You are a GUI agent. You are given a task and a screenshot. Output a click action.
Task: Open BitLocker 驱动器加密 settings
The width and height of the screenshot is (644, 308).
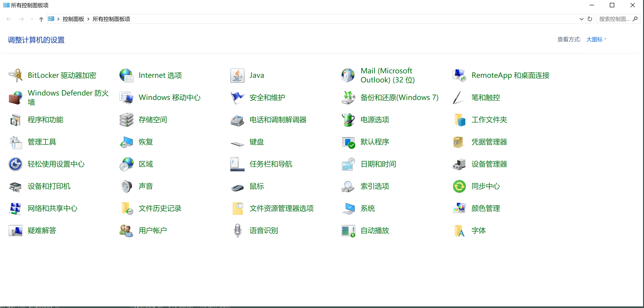[x=62, y=75]
